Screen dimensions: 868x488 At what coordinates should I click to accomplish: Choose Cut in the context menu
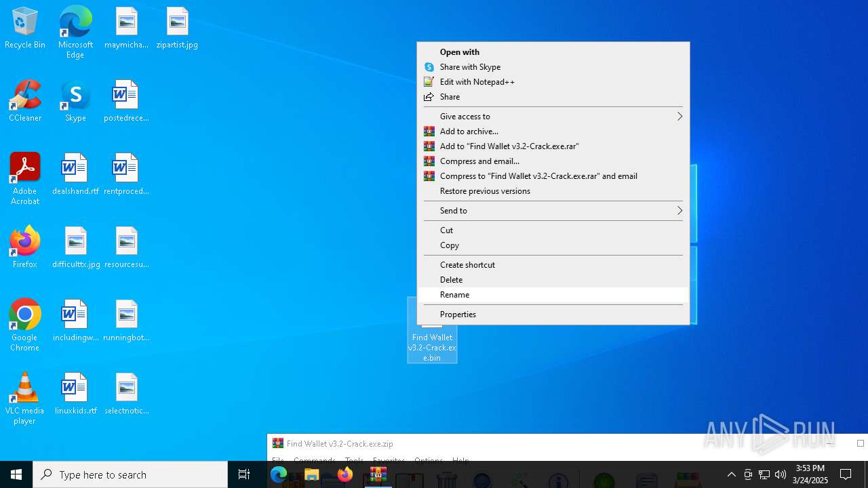(x=553, y=230)
